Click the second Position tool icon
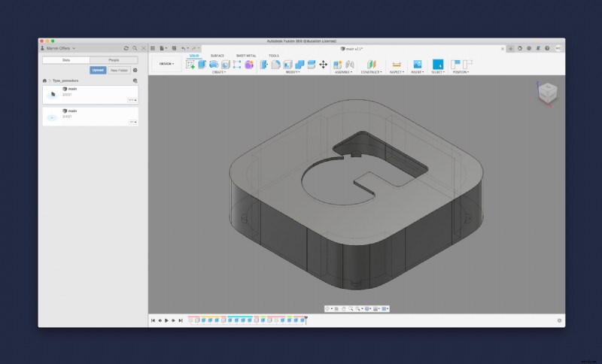 click(x=467, y=65)
